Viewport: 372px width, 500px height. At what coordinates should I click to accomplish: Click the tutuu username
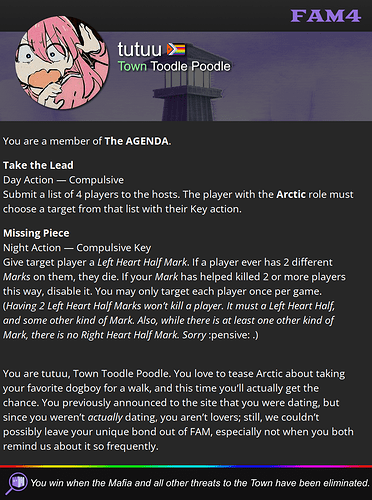[139, 49]
